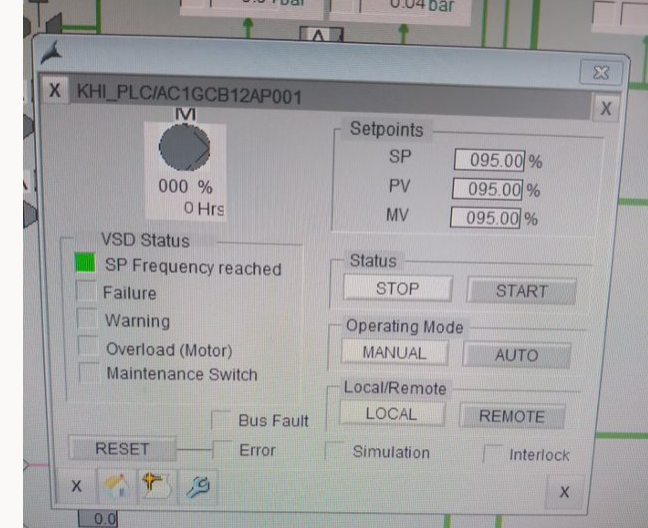The width and height of the screenshot is (648, 528).
Task: Open the yellow crosshair trend icon
Action: pyautogui.click(x=156, y=485)
